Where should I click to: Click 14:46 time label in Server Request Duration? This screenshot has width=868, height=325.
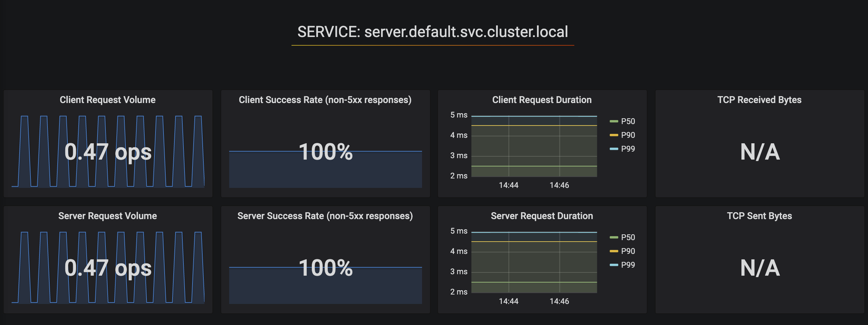(x=559, y=301)
